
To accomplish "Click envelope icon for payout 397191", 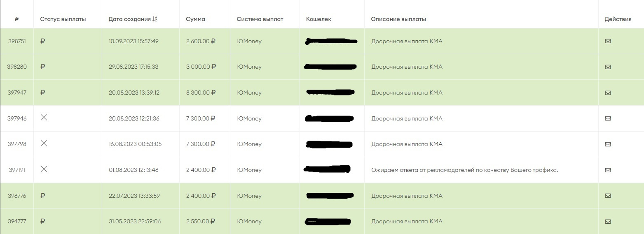I will point(608,170).
